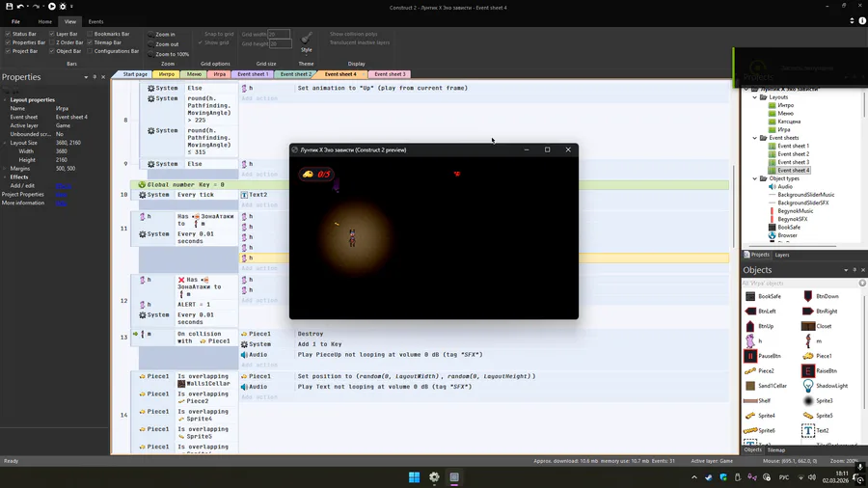
Task: Switch to Layers tab in project panel
Action: click(x=781, y=255)
